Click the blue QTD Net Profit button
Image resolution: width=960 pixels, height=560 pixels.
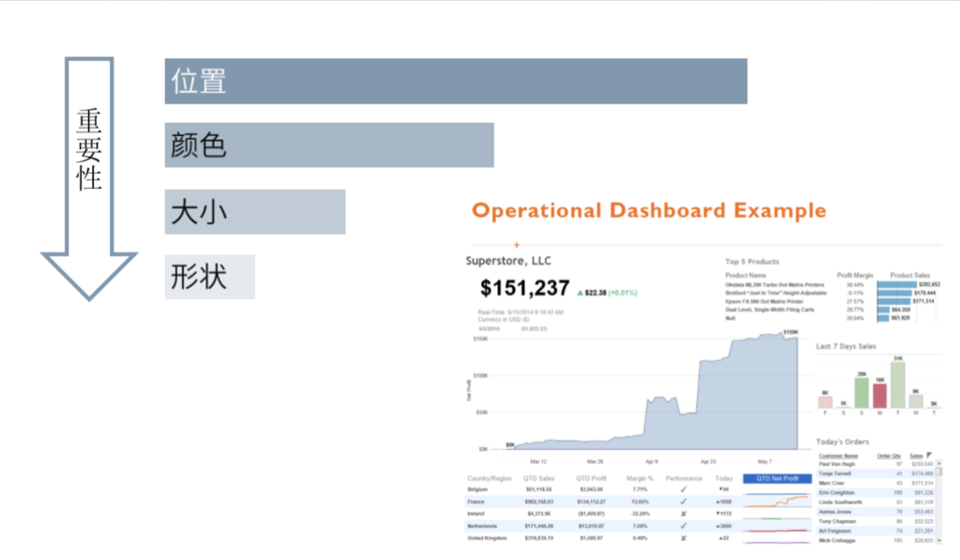click(777, 479)
